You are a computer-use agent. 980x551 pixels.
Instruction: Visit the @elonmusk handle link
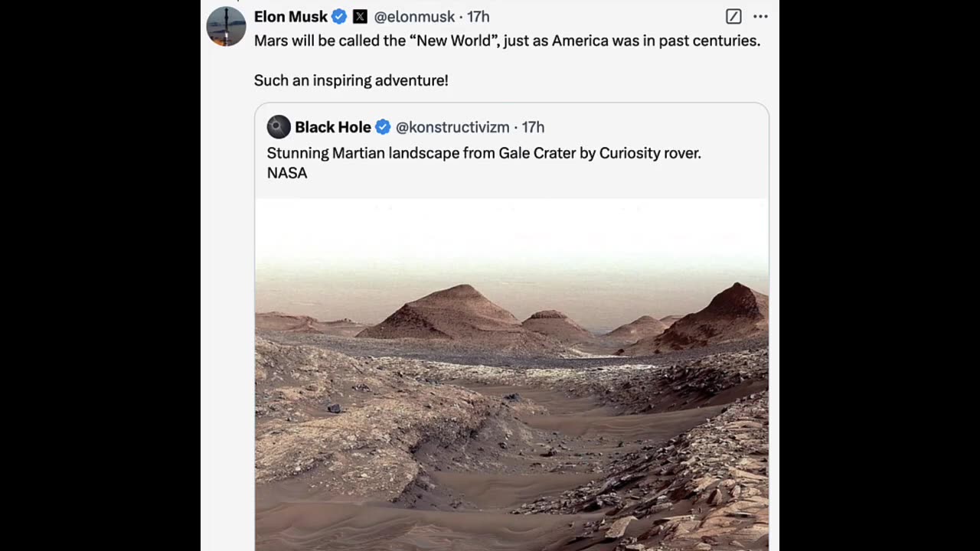pos(414,17)
